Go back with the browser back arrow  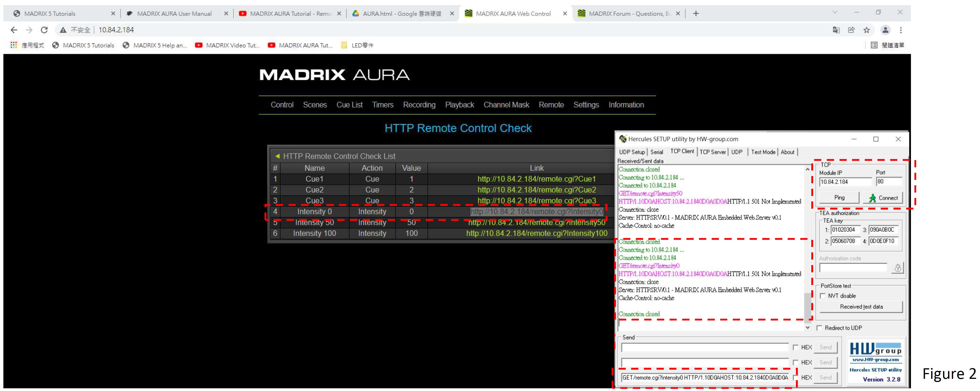point(14,30)
